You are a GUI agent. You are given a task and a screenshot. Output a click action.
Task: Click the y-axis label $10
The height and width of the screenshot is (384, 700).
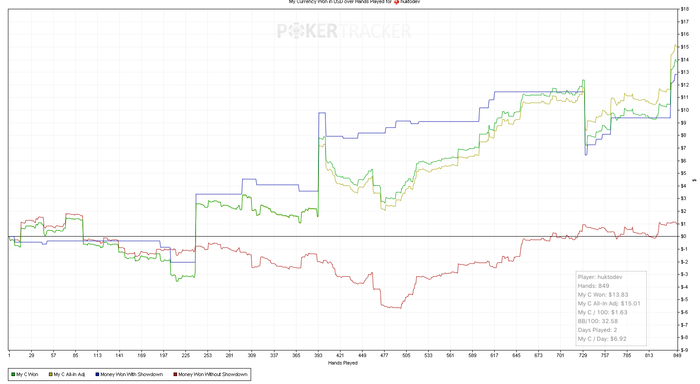tap(684, 110)
